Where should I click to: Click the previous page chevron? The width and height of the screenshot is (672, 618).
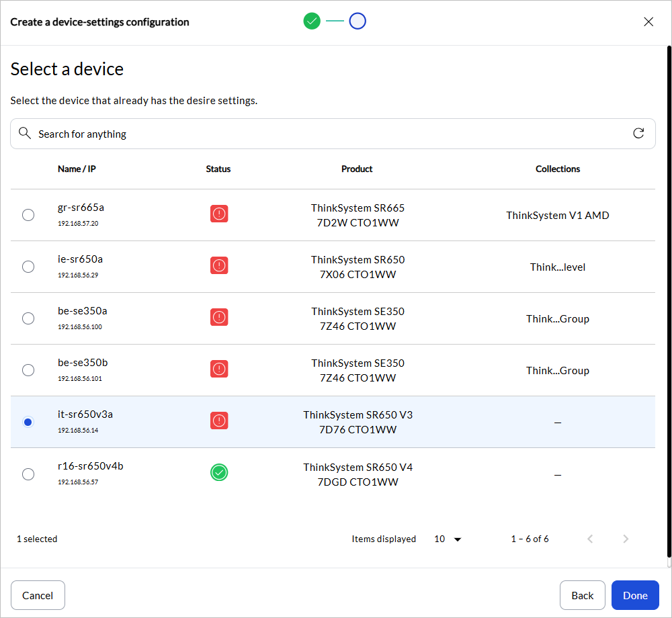(x=590, y=539)
